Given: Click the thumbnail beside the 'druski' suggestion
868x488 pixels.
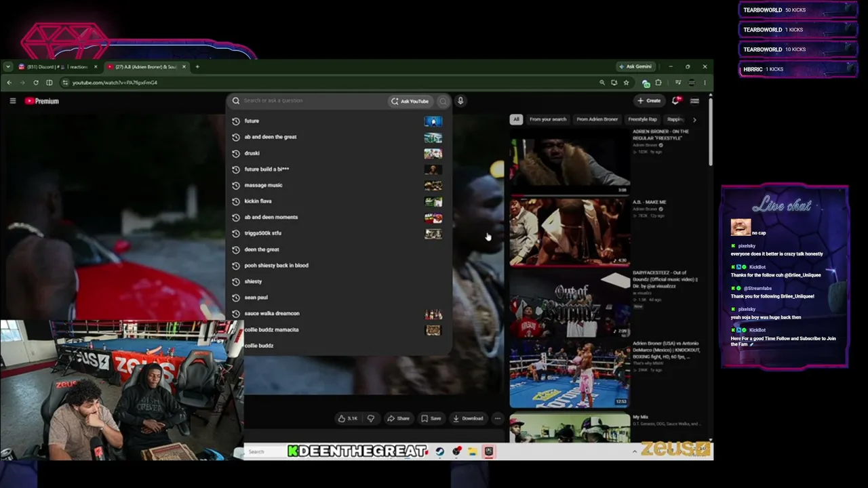Looking at the screenshot, I should click(x=433, y=153).
